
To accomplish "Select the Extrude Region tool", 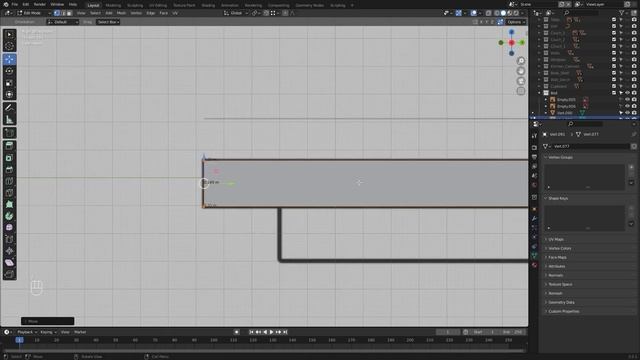I will click(x=9, y=146).
